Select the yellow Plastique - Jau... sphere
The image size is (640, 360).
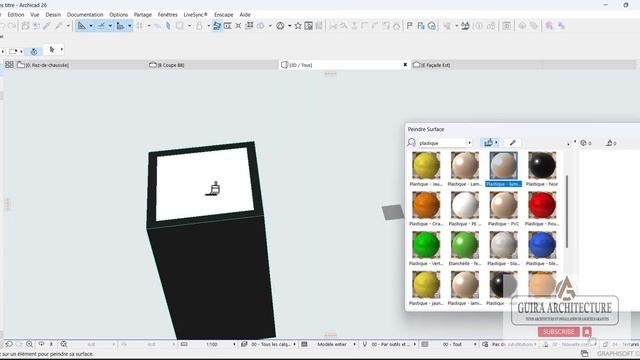426,165
